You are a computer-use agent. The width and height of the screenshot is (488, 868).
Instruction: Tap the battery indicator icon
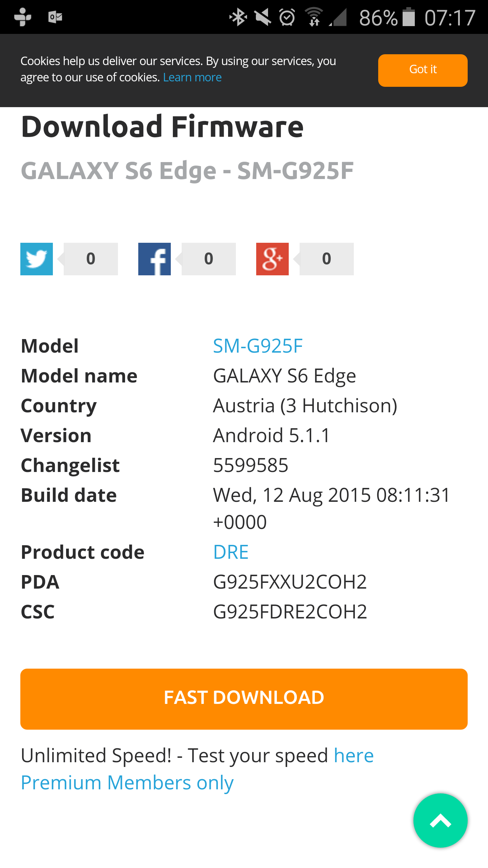coord(409,17)
